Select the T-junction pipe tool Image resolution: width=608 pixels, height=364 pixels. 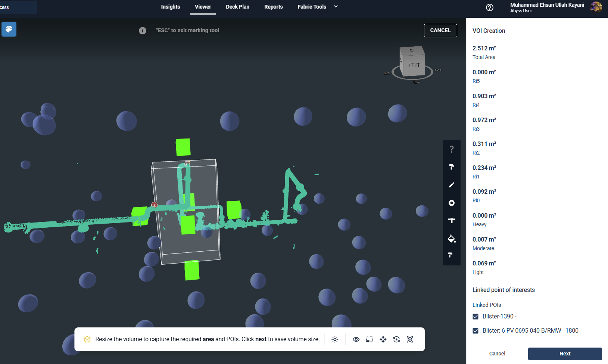click(451, 221)
